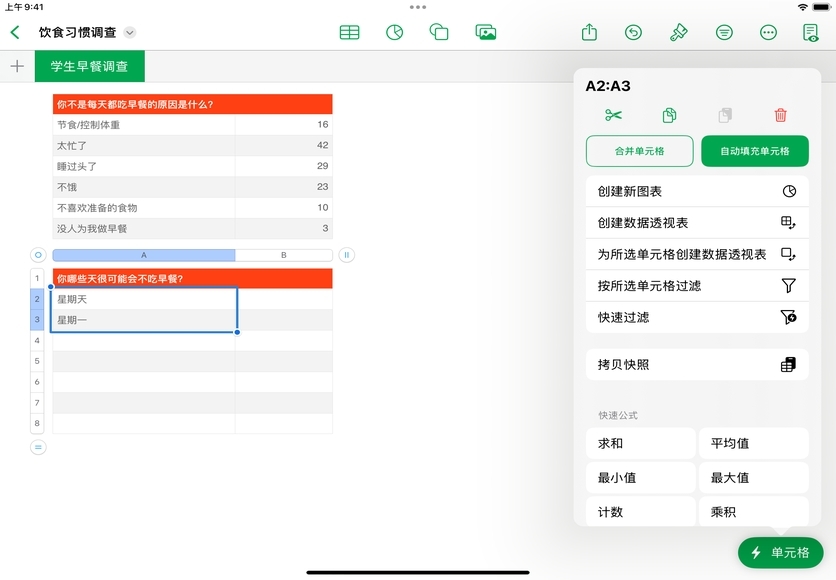Open the 饮食习惯调查 title dropdown
Image resolution: width=836 pixels, height=580 pixels.
pyautogui.click(x=129, y=32)
